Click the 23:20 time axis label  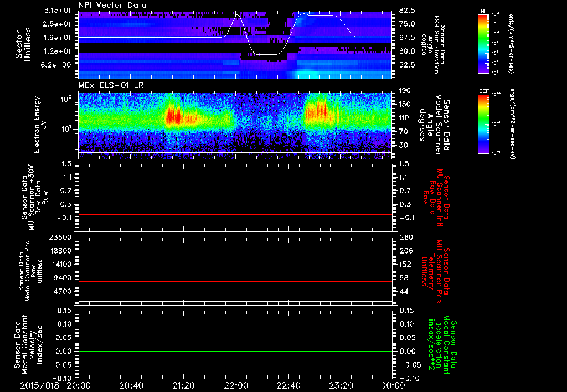click(x=341, y=385)
